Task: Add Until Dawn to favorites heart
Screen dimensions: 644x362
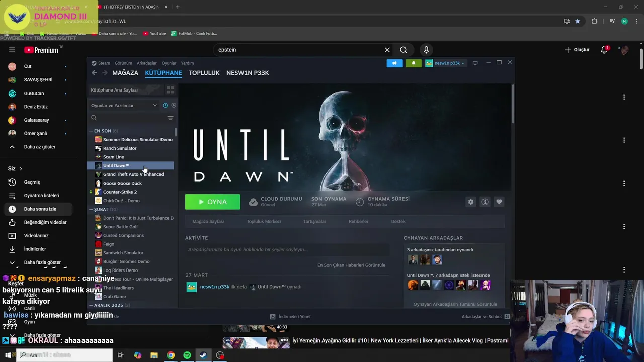Action: pos(499,202)
